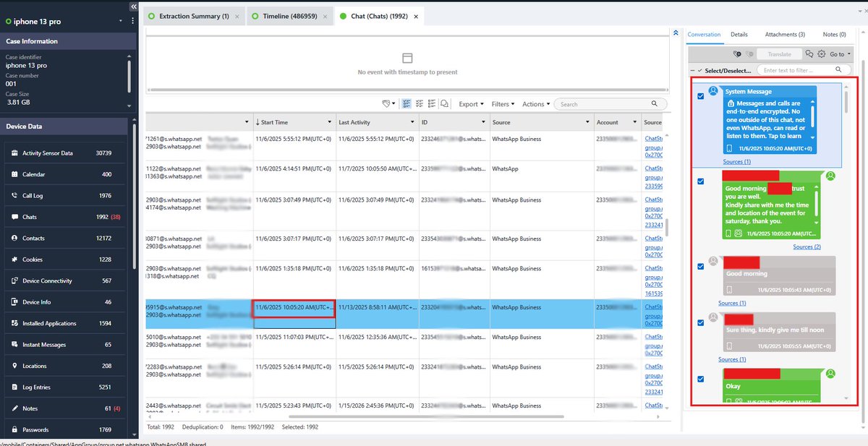Click the double-chevron collapse icon above the table
The image size is (868, 446).
coord(676,33)
